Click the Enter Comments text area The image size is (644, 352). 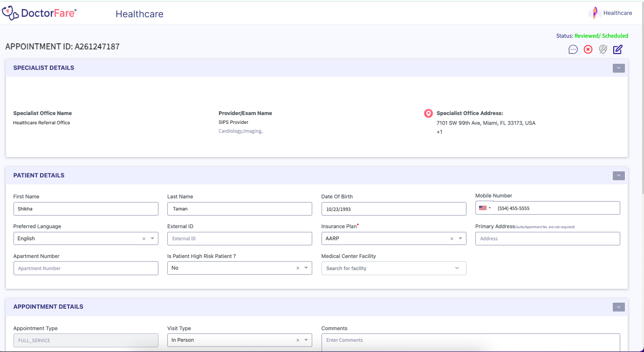point(471,342)
